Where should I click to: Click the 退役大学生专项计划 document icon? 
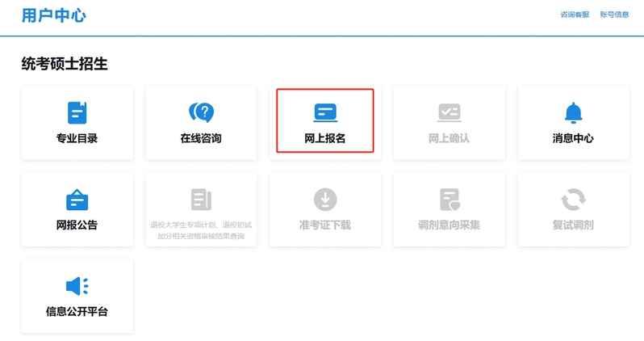click(201, 199)
